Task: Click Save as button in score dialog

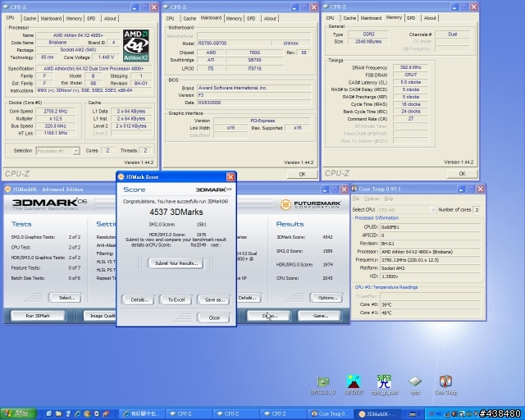Action: pyautogui.click(x=214, y=299)
